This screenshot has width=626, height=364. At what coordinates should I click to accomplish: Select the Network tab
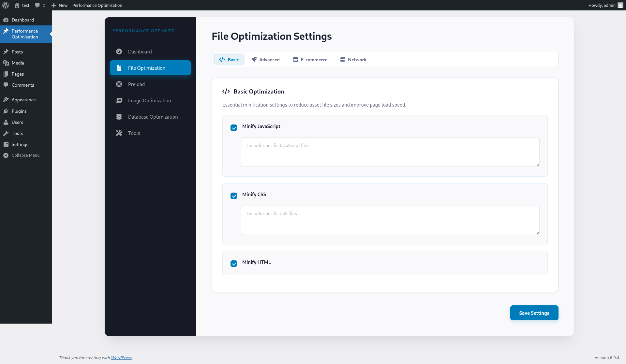point(353,59)
